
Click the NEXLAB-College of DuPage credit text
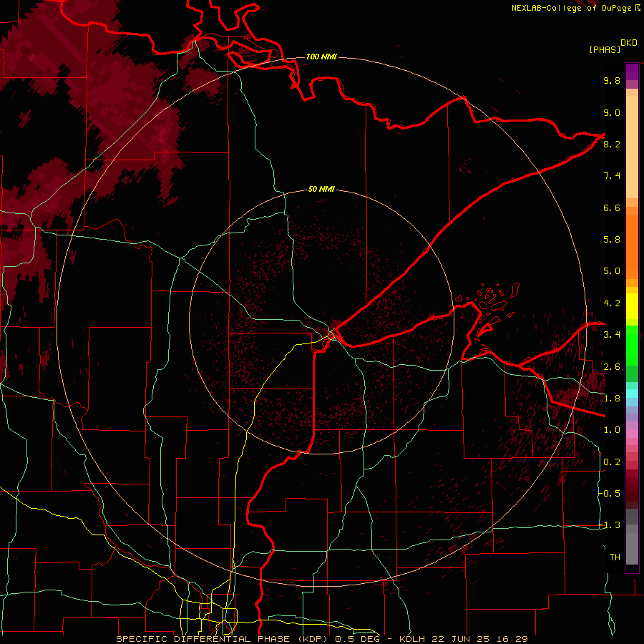tap(571, 8)
